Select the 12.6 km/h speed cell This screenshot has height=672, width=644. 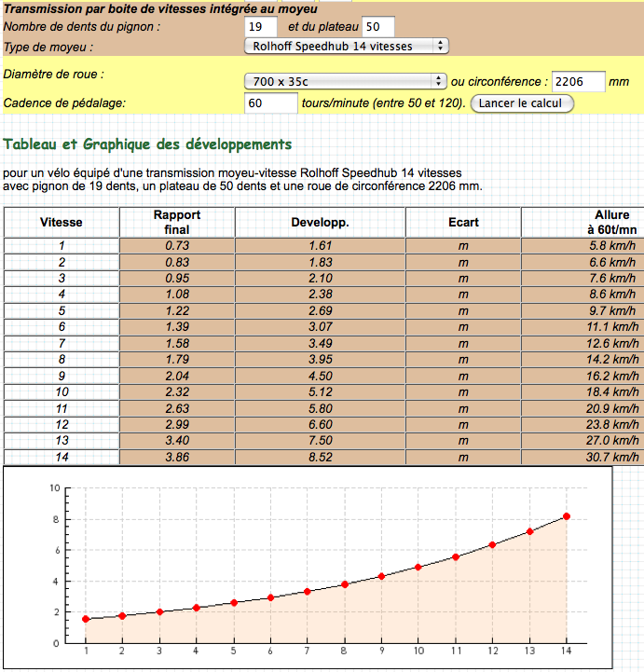coord(582,343)
